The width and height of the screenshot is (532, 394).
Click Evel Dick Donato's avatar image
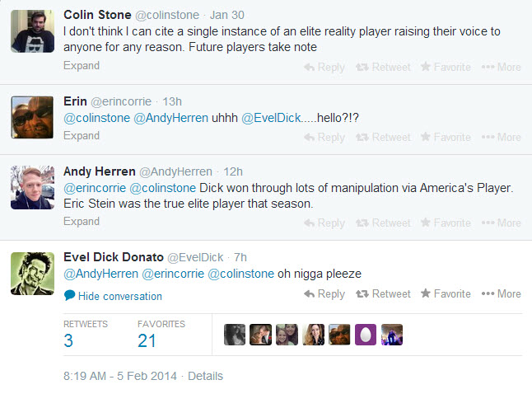pos(33,273)
